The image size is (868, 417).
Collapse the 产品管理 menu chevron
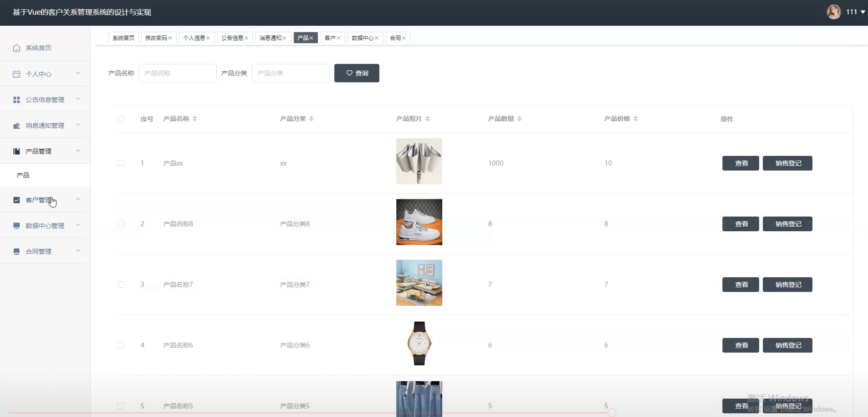(x=78, y=150)
